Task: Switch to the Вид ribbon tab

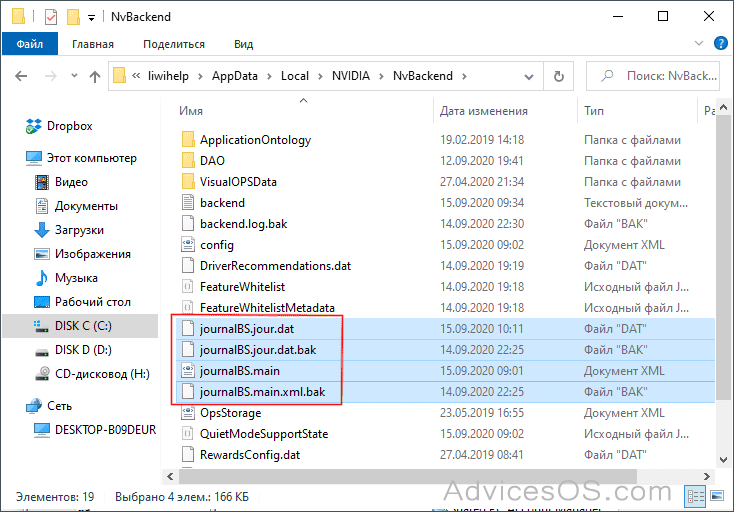Action: point(243,44)
